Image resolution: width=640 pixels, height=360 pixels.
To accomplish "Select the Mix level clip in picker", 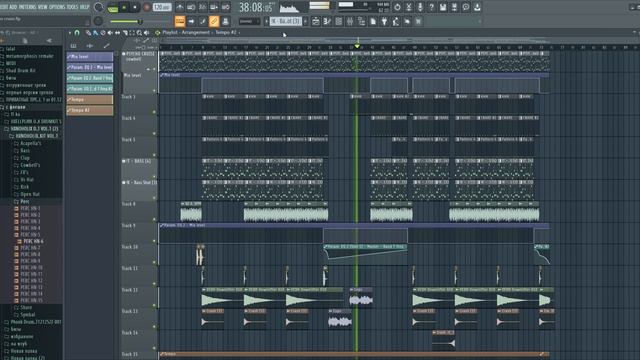I will tap(90, 57).
